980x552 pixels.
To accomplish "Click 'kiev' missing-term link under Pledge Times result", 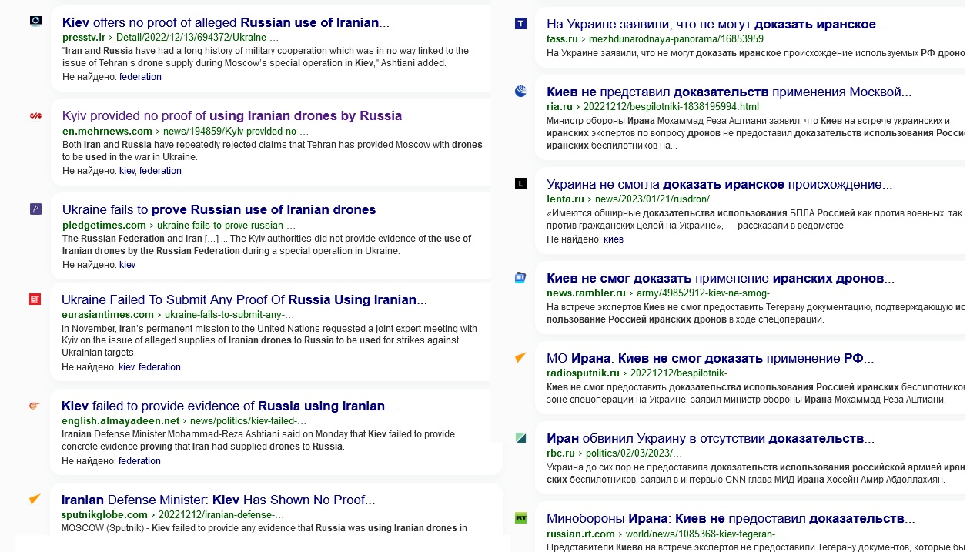I will pos(127,265).
